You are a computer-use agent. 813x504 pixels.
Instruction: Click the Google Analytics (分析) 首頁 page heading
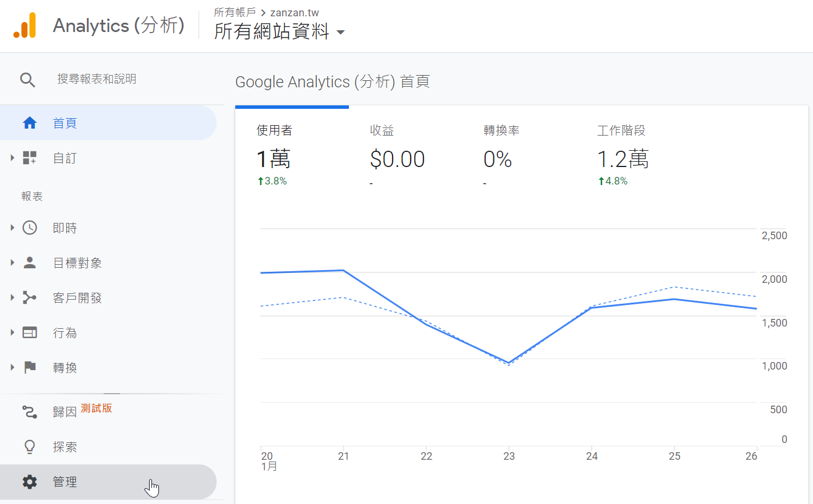point(333,81)
